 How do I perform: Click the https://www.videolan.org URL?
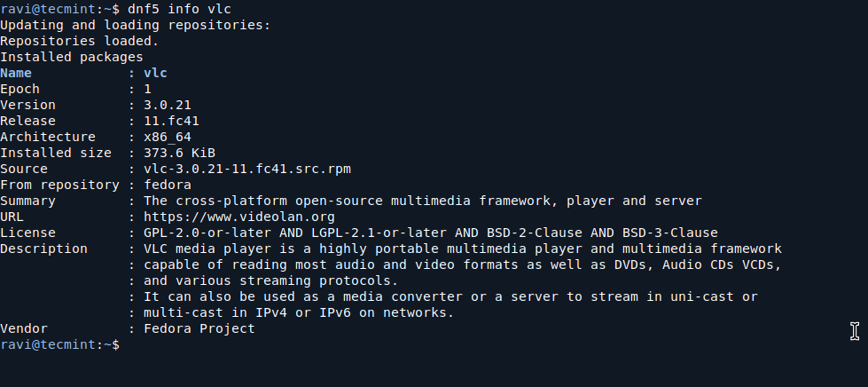pos(239,217)
